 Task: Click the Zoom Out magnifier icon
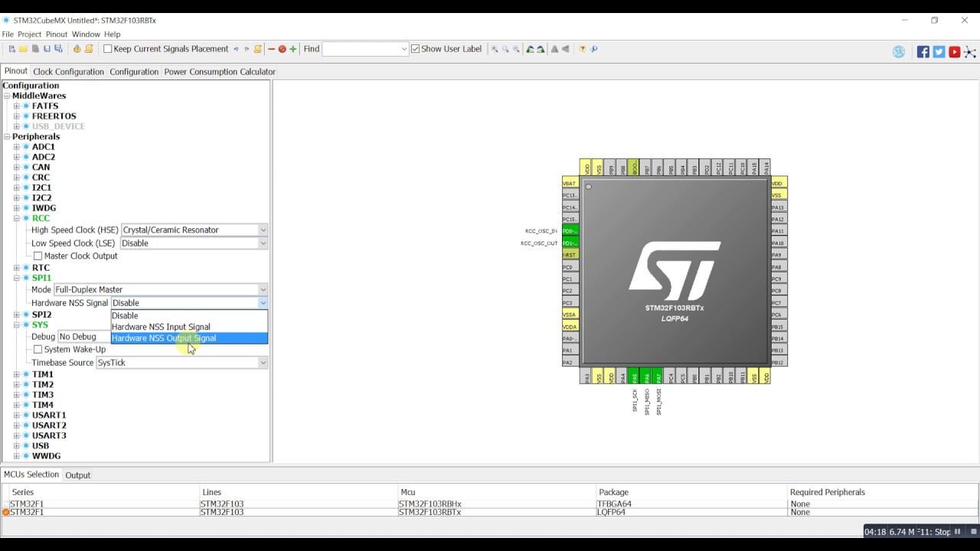tap(516, 49)
